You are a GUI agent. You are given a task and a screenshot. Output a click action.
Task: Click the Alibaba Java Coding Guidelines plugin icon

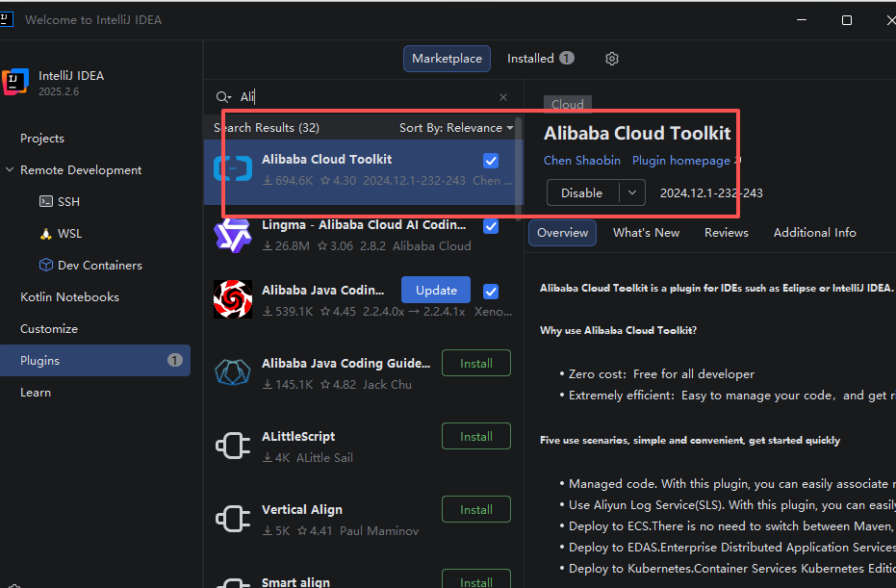pyautogui.click(x=233, y=372)
